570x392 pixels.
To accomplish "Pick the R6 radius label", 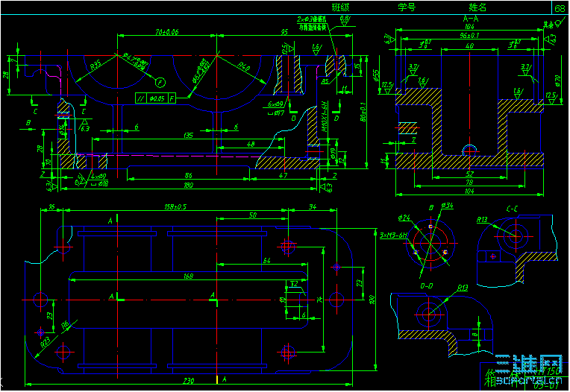I will 65,325.
